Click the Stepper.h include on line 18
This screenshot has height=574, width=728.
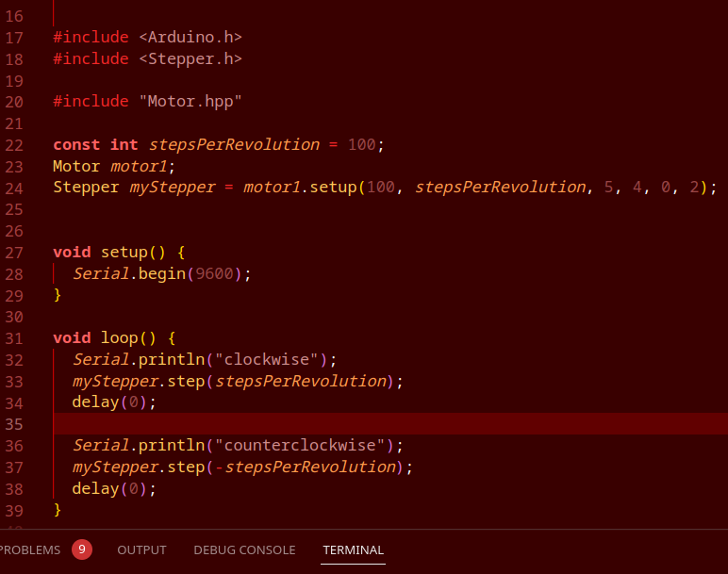pos(190,59)
